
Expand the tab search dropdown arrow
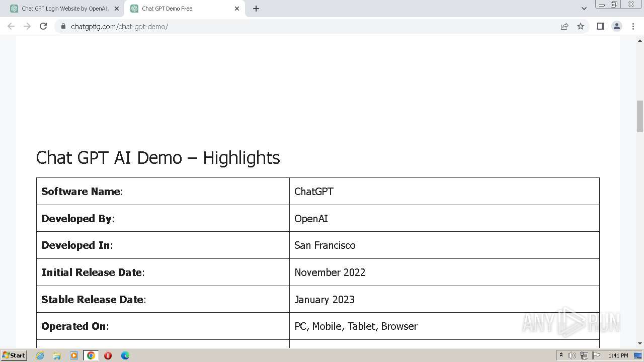click(584, 9)
